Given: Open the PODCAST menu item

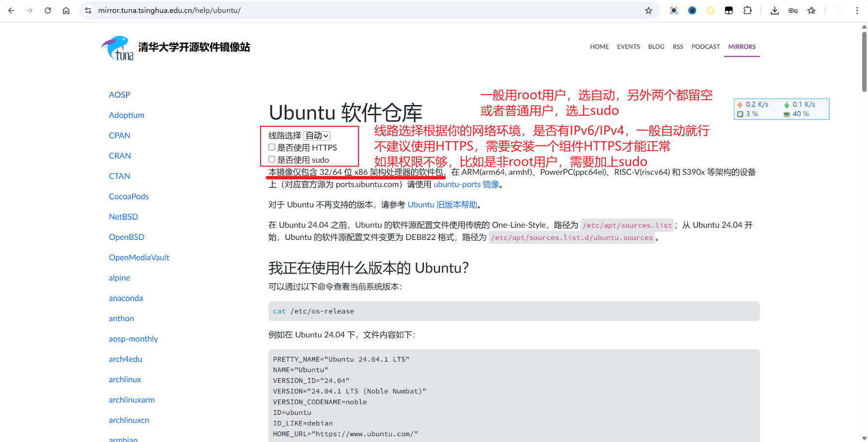Looking at the screenshot, I should pyautogui.click(x=705, y=46).
